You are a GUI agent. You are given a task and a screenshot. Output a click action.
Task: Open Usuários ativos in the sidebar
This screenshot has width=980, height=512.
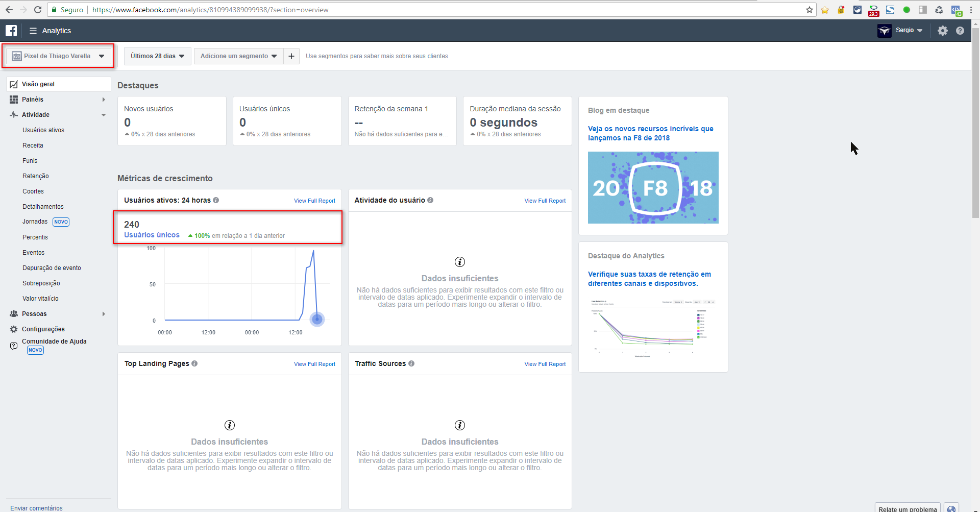tap(43, 130)
